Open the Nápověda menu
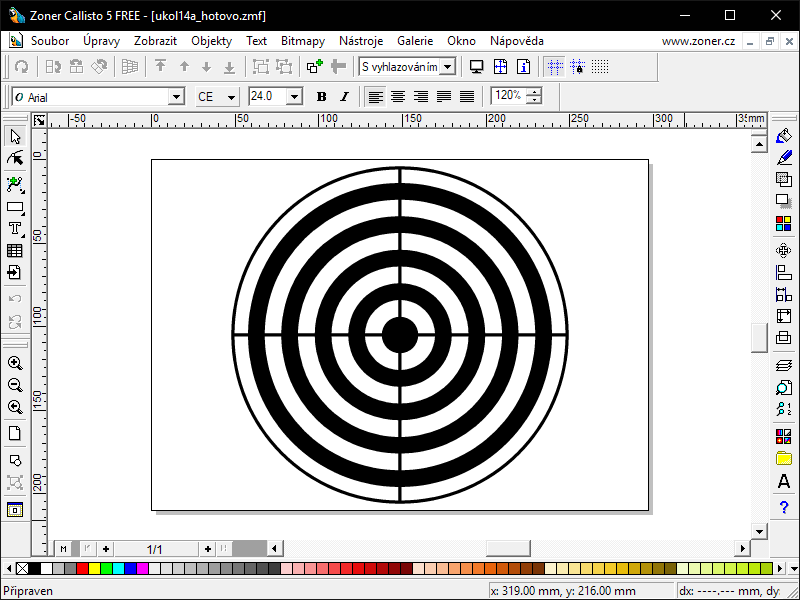The image size is (800, 600). click(x=516, y=41)
